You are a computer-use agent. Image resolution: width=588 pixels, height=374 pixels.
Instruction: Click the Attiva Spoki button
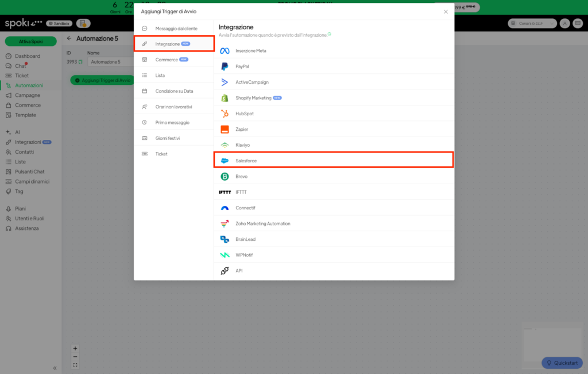point(31,41)
